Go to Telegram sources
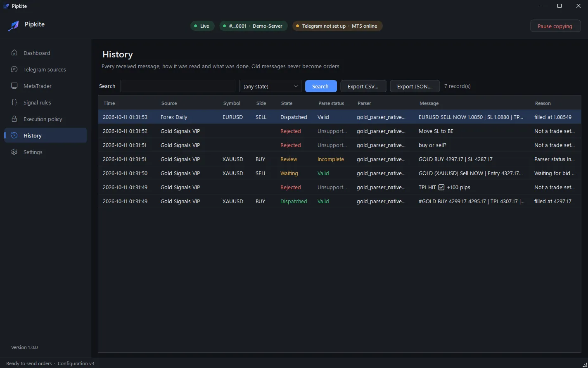Image resolution: width=588 pixels, height=368 pixels. 45,69
